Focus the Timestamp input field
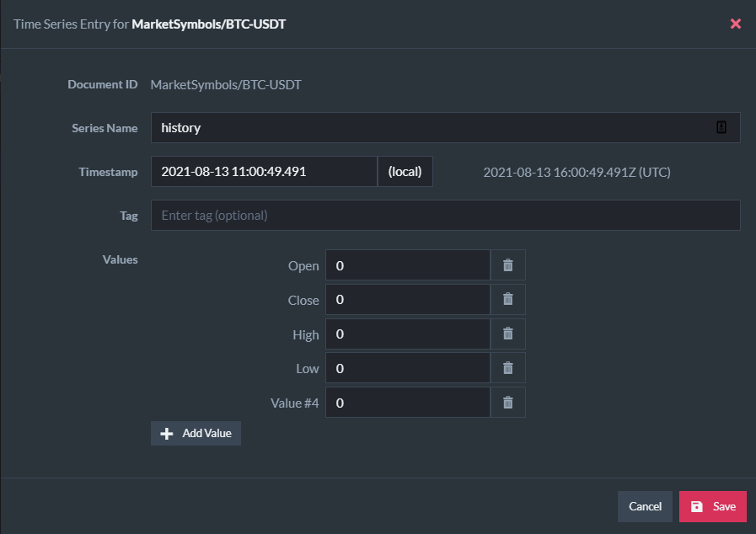 264,171
